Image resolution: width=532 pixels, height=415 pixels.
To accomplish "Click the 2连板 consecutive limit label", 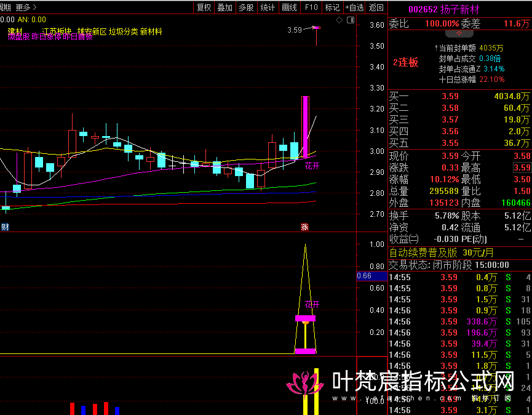I will click(405, 62).
